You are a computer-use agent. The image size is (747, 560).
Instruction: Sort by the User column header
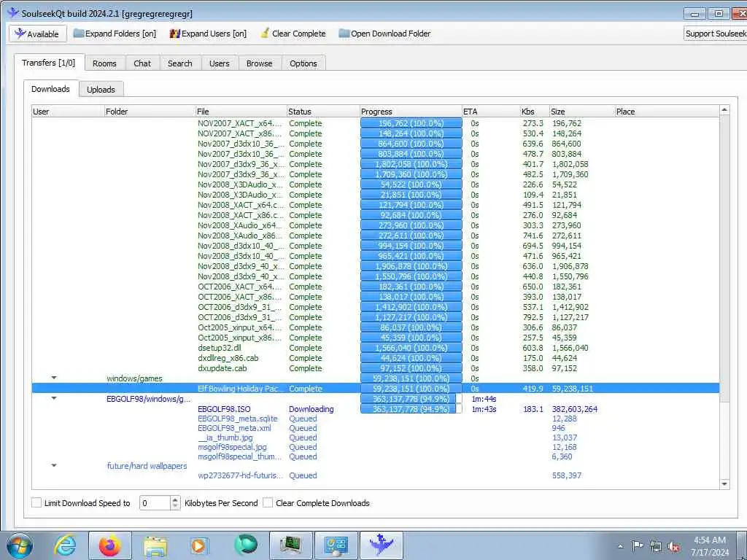tap(68, 112)
